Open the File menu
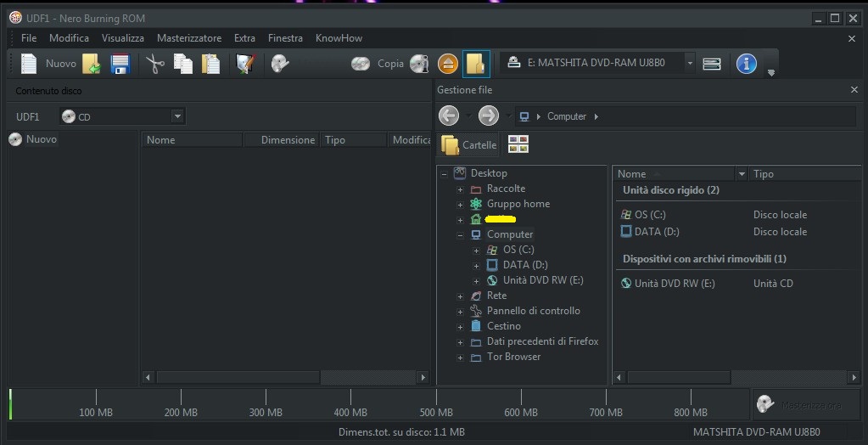Screen dimensions: 868x445 click(29, 38)
